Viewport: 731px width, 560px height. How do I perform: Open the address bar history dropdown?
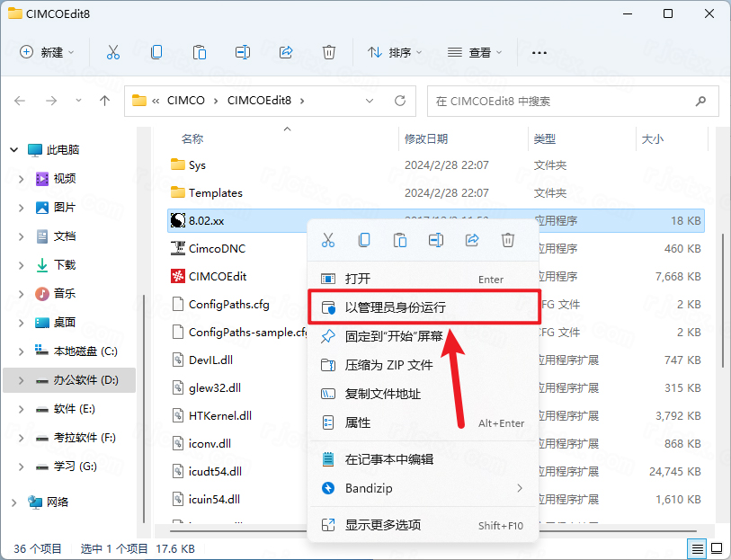coord(370,101)
